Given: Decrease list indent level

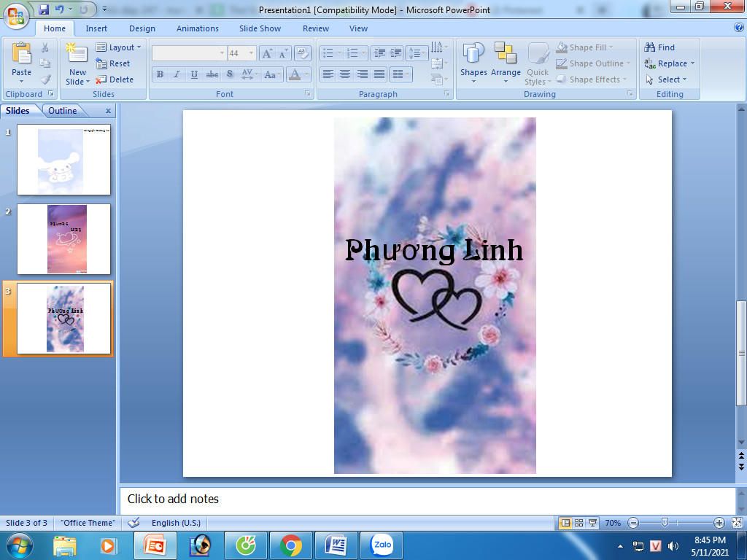Looking at the screenshot, I should [379, 52].
